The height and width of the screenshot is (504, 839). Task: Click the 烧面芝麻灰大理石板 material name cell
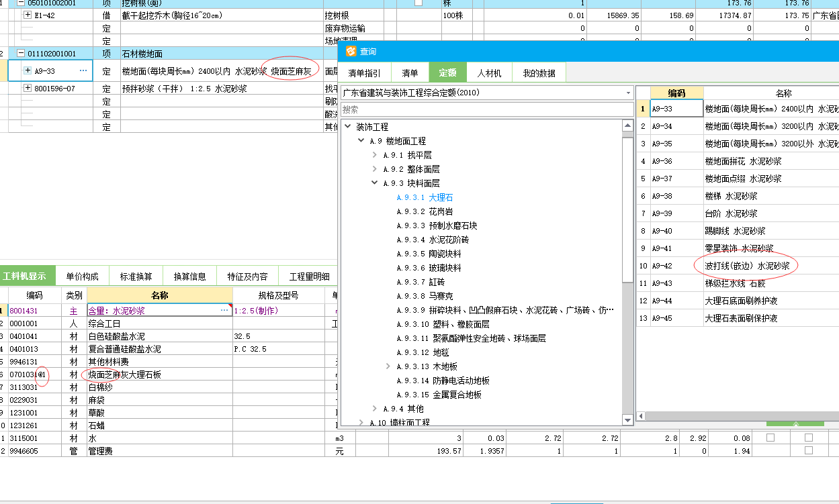[160, 374]
